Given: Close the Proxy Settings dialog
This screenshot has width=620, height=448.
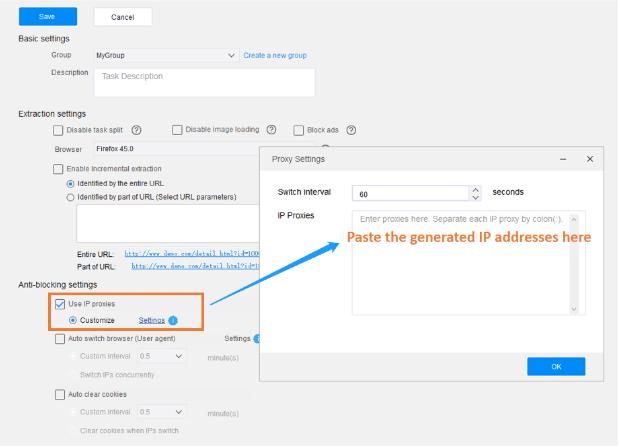Looking at the screenshot, I should (x=590, y=159).
